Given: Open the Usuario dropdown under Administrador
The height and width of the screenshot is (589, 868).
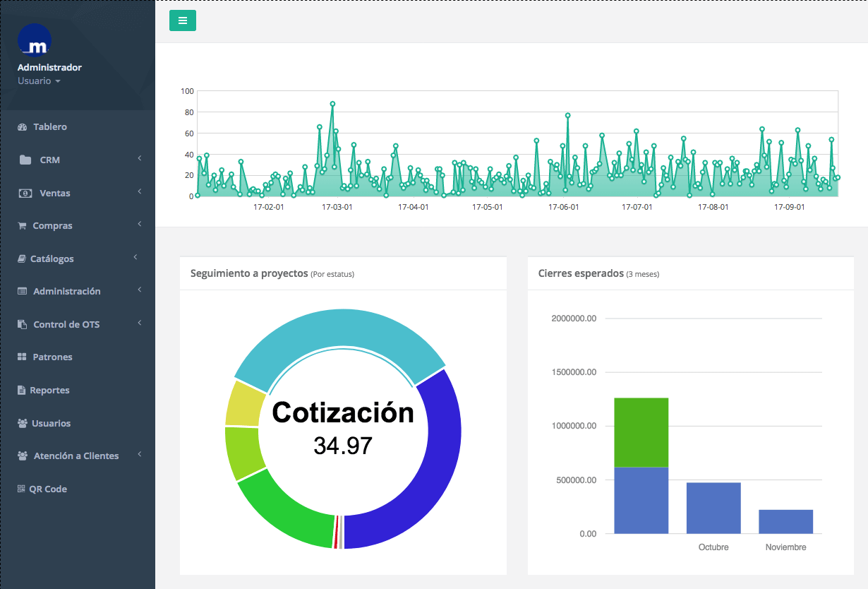Looking at the screenshot, I should (39, 81).
